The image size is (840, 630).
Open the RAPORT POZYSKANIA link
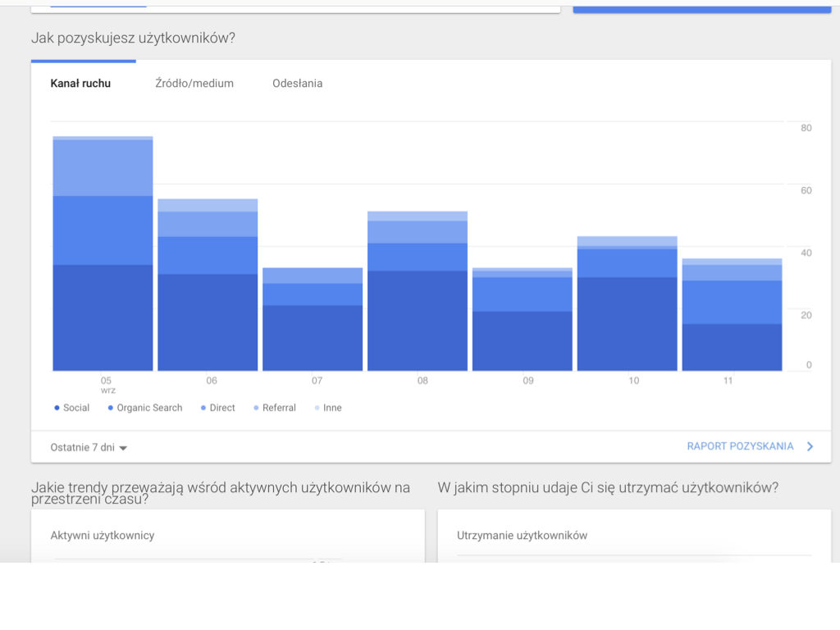point(740,446)
